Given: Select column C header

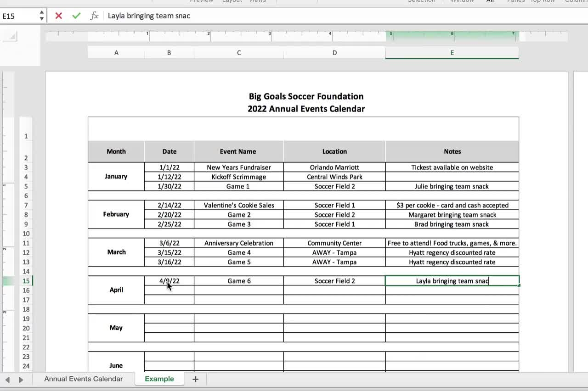Looking at the screenshot, I should coord(239,53).
